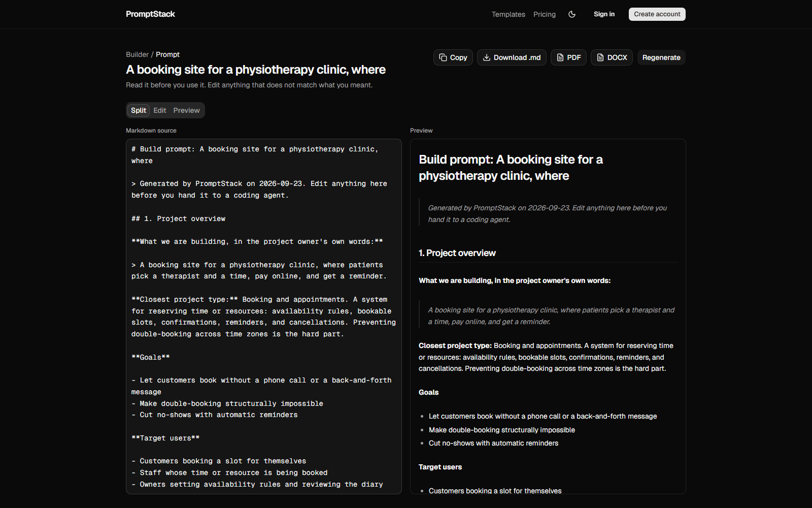Click the Copy button
Viewport: 812px width, 508px height.
pos(453,57)
